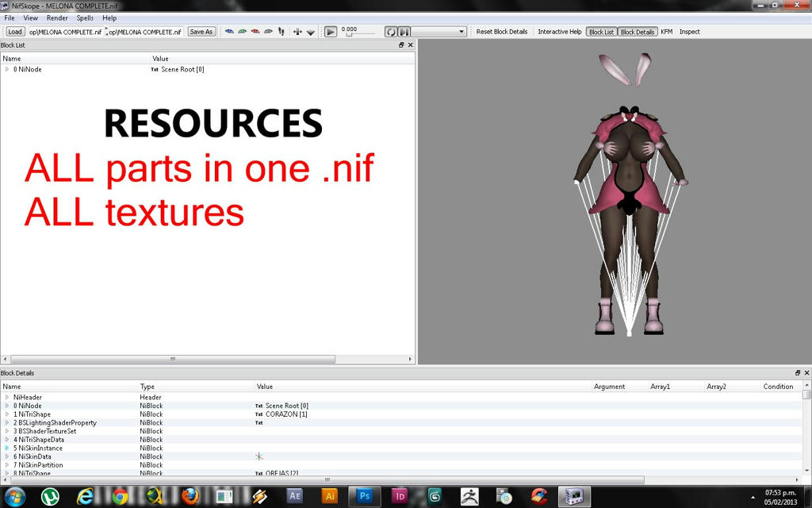Float the Block Details panel
This screenshot has height=508, width=812.
point(798,373)
